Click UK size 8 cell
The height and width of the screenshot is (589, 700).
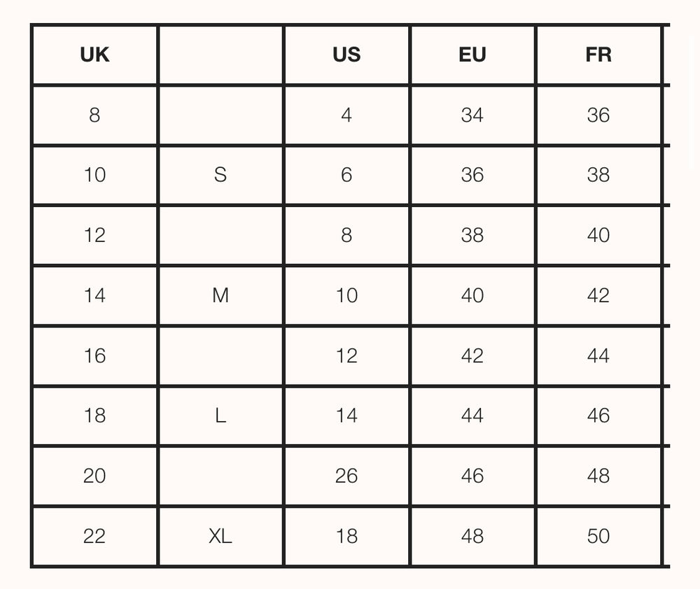point(94,115)
